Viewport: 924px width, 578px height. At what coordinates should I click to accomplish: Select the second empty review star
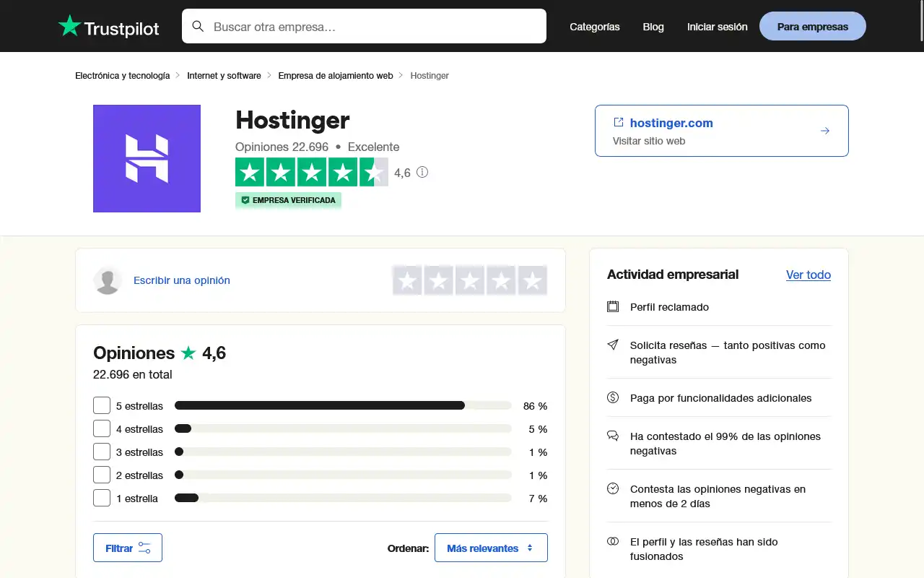[x=439, y=280]
